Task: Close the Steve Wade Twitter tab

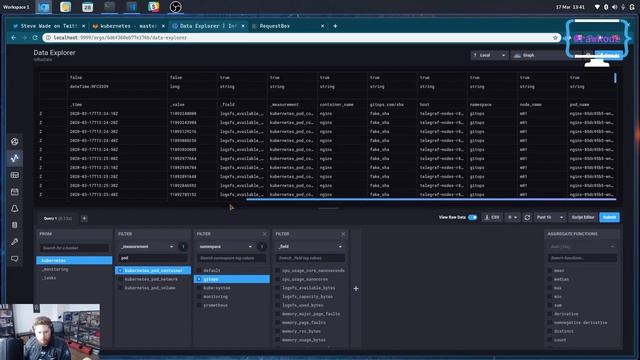Action: pos(84,26)
